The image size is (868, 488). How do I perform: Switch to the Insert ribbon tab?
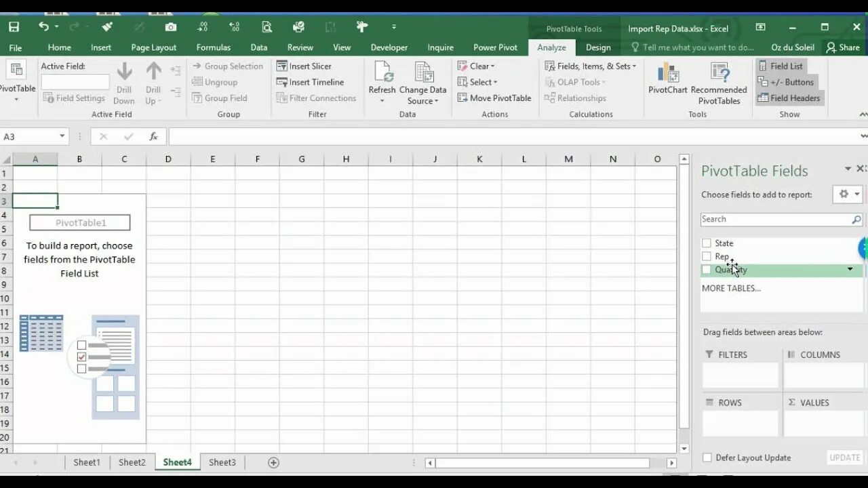[x=101, y=47]
